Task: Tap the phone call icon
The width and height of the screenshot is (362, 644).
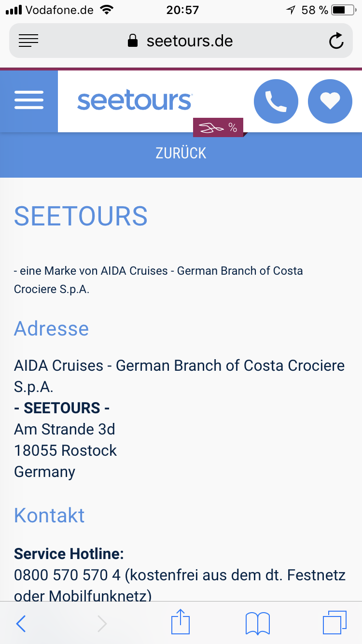Action: click(276, 101)
